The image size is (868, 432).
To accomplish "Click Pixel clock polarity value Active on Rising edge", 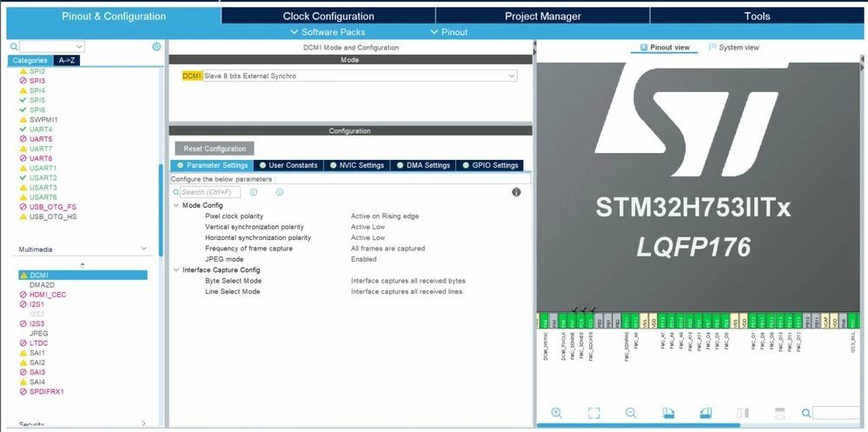I will click(x=385, y=216).
